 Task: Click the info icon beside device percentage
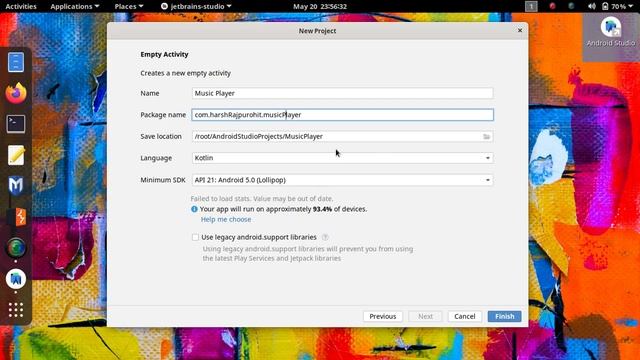194,209
